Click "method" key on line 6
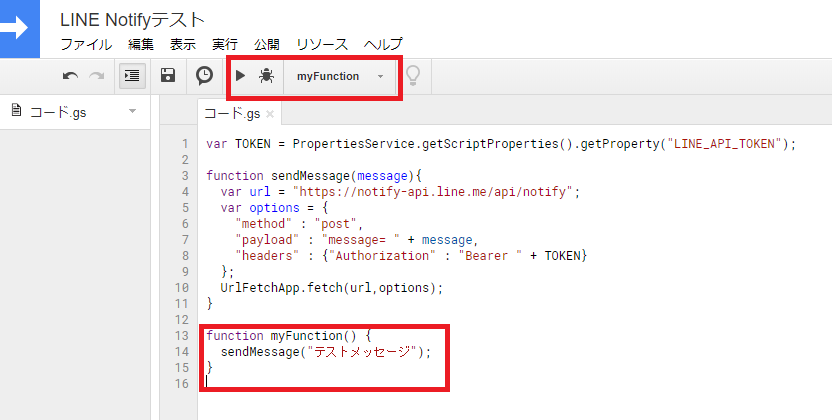Screen dimensions: 832x420 (264, 224)
